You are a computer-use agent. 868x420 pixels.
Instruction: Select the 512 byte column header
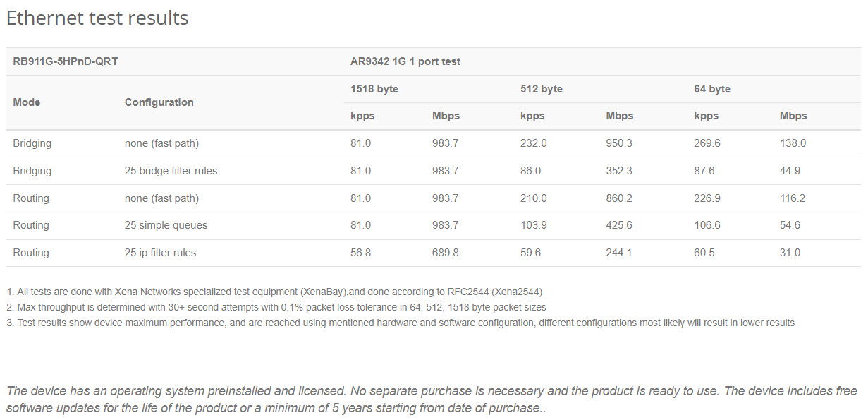542,89
